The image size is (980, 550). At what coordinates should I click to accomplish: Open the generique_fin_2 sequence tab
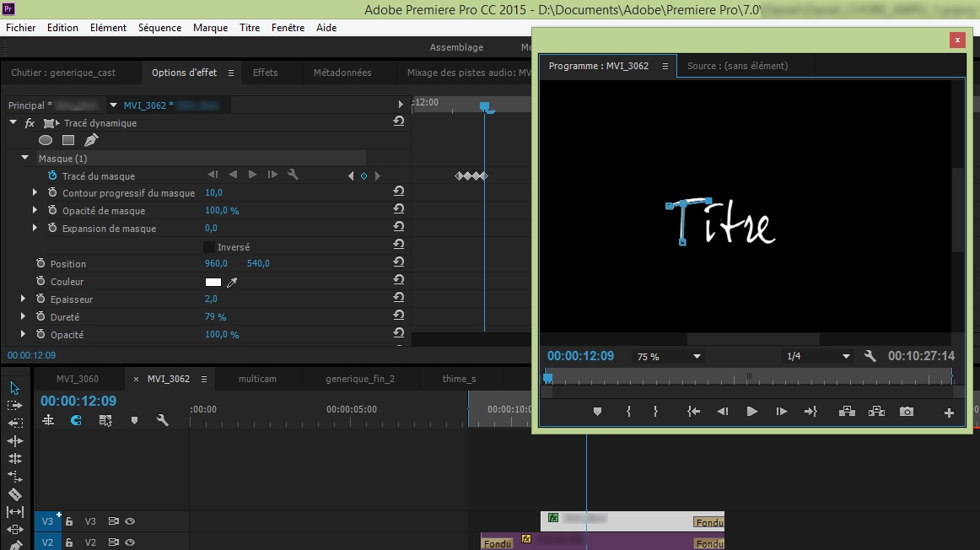pos(360,379)
